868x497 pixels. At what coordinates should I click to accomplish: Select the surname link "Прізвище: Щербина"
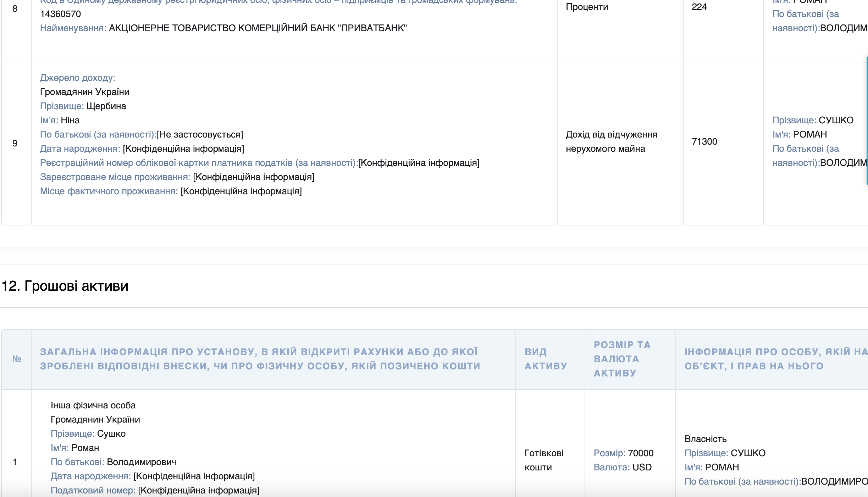tap(83, 106)
